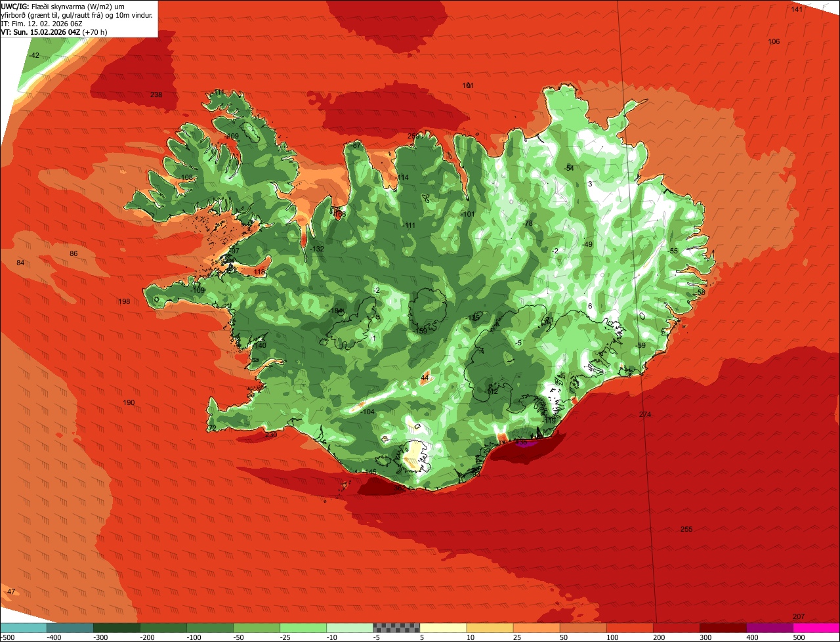Click the '-111' value on the map

408,225
